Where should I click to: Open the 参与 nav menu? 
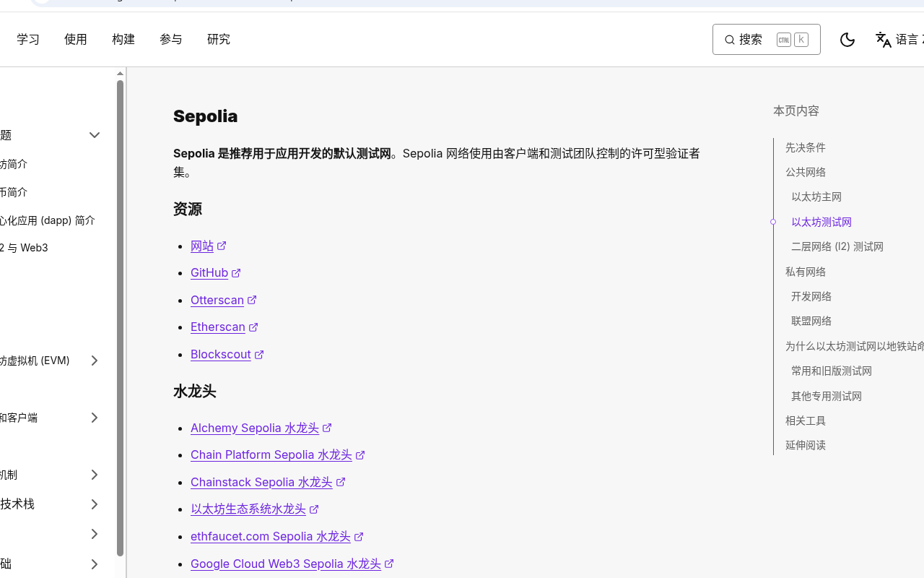tap(171, 39)
